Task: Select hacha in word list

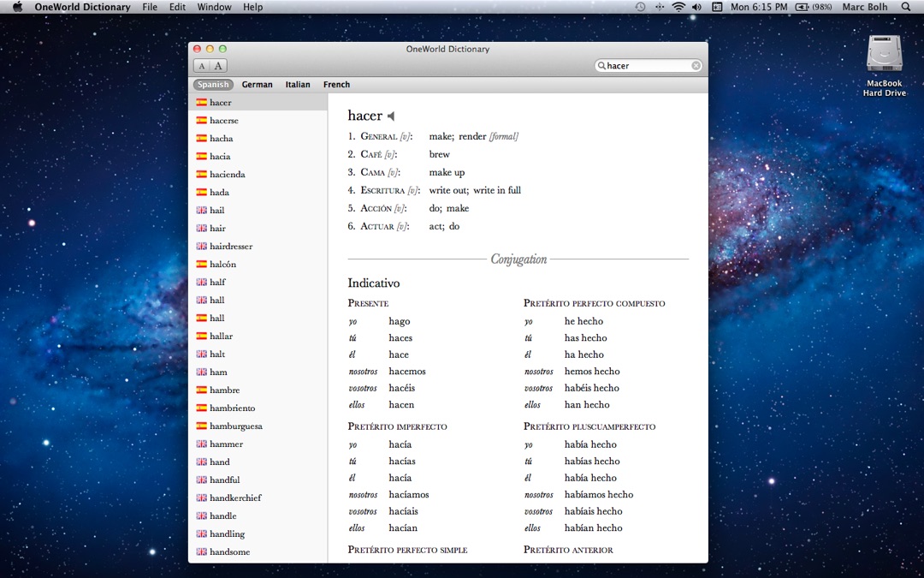Action: 258,138
